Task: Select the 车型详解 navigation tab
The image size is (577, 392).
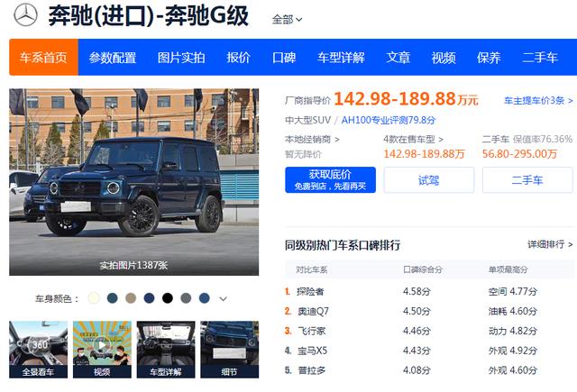Action: (341, 58)
